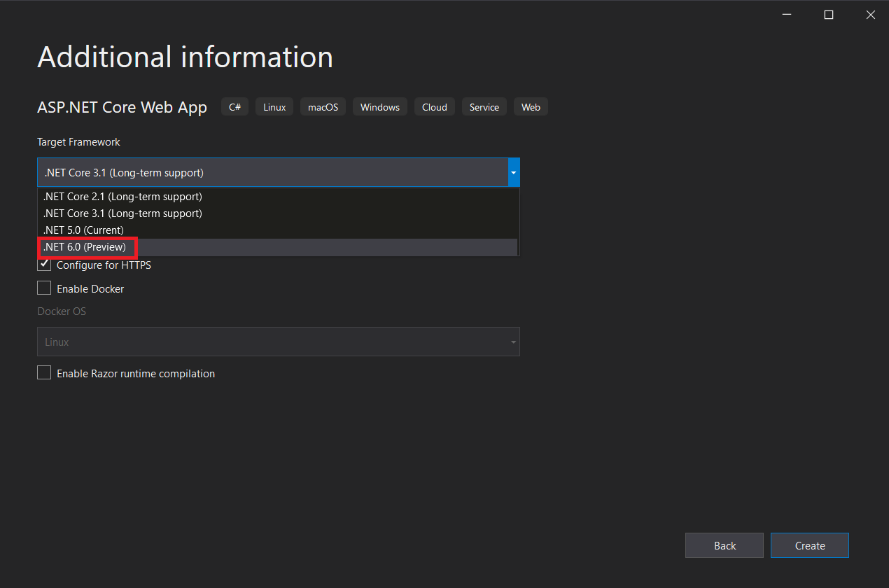
Task: Enable the Docker checkbox
Action: click(x=44, y=288)
